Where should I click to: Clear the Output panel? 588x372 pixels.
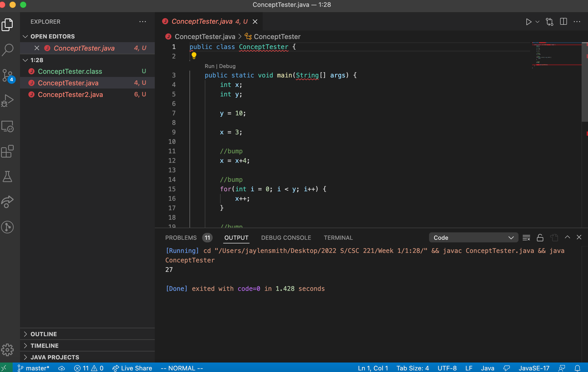(526, 238)
